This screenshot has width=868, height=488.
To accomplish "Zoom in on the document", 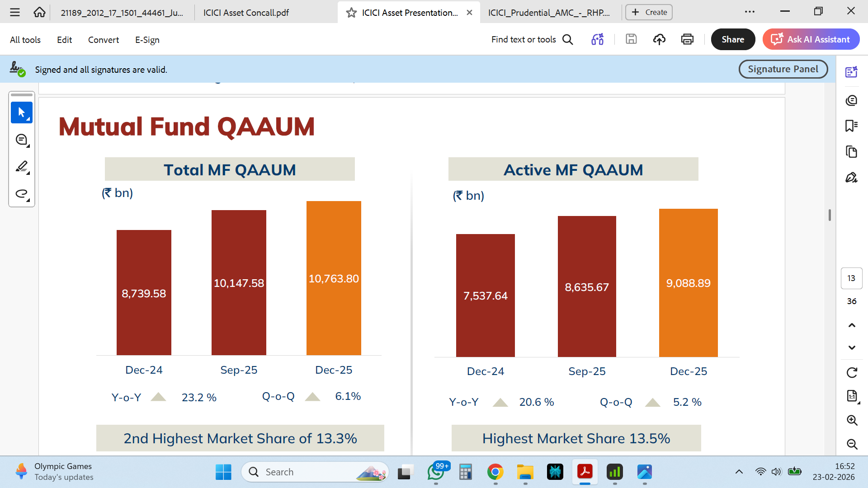I will coord(852,420).
